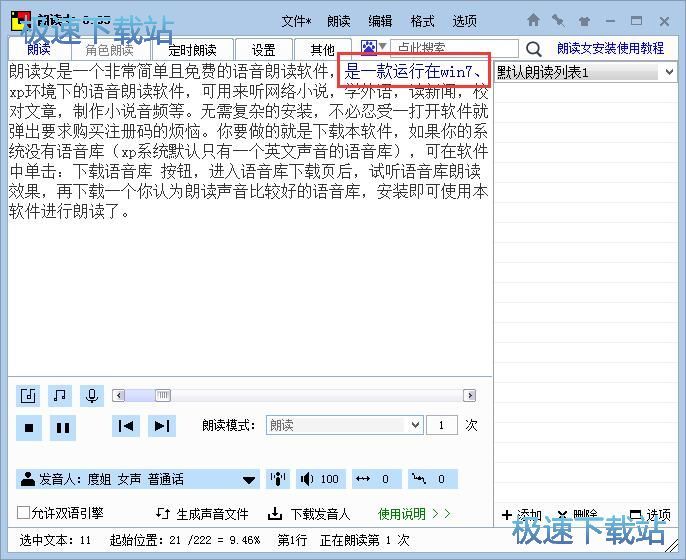Click the pin icon in the title bar
This screenshot has height=560, width=686.
pos(558,21)
